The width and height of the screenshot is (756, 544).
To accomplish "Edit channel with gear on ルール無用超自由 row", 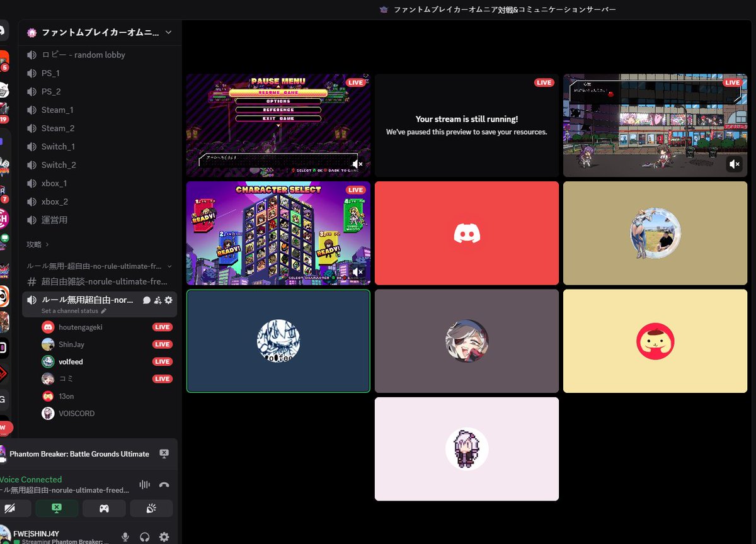I will click(168, 300).
